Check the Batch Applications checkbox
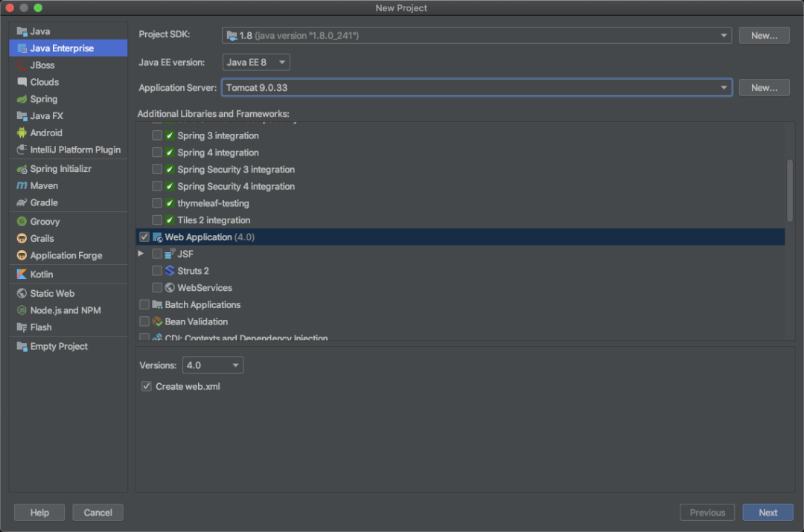Screen dimensions: 804x532 (144, 304)
